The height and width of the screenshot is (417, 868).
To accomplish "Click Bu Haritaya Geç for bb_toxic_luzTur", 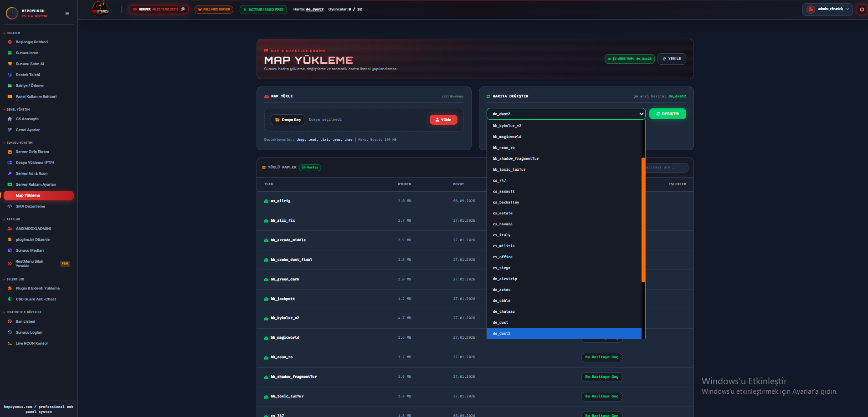I will click(x=602, y=397).
